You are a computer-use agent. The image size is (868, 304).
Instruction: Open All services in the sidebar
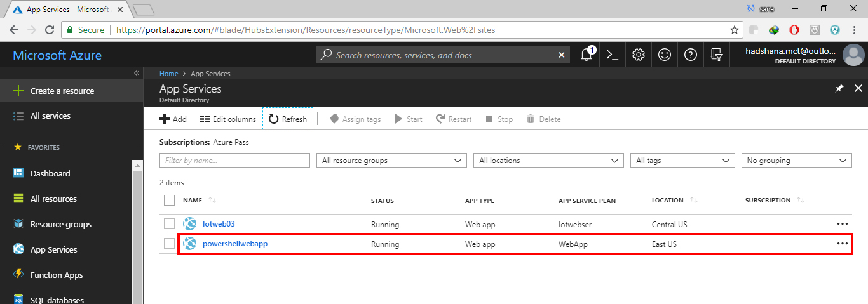pyautogui.click(x=71, y=116)
